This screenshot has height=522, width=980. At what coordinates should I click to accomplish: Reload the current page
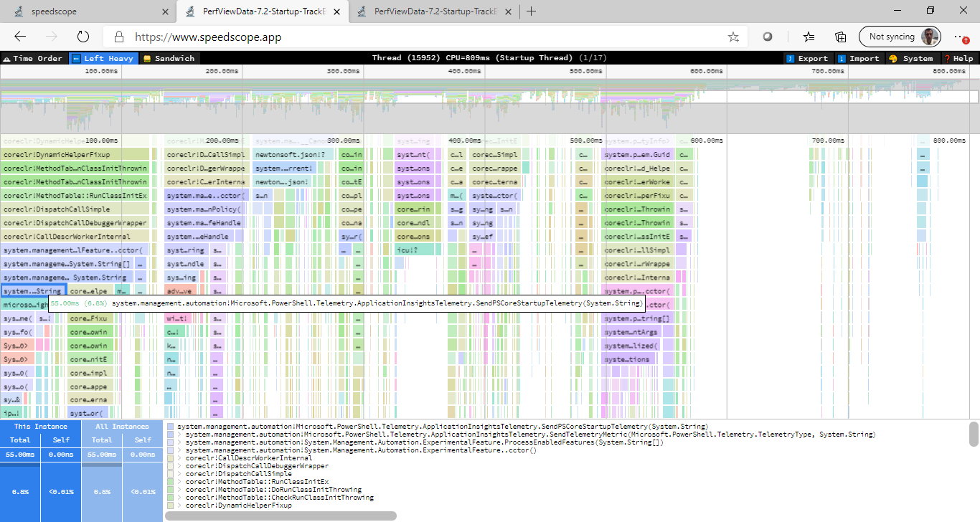[x=83, y=37]
